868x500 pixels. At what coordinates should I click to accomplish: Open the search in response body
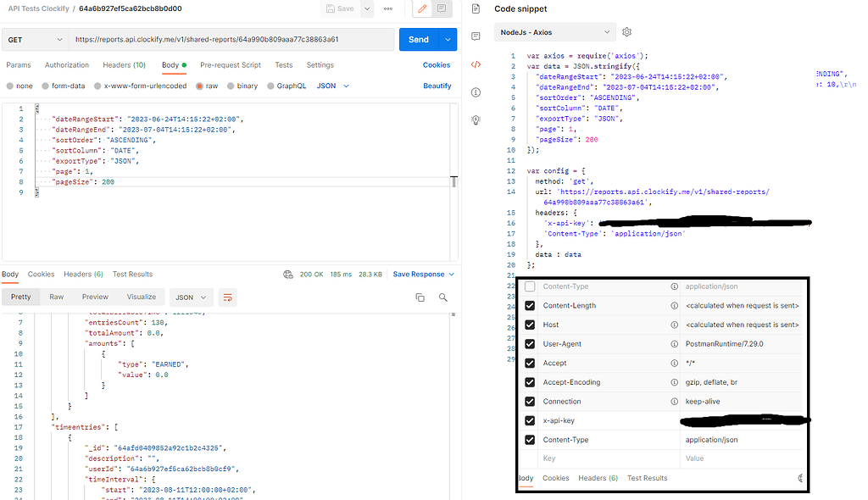pyautogui.click(x=442, y=297)
